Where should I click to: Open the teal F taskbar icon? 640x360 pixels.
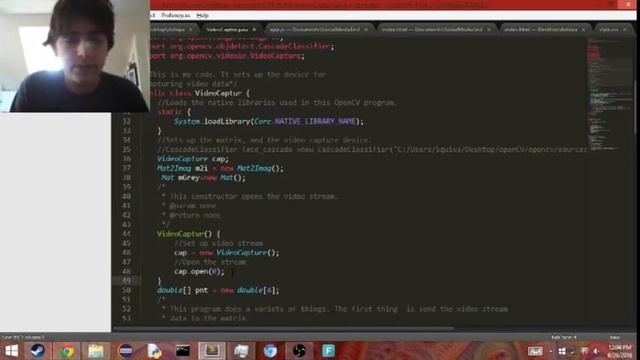328,351
